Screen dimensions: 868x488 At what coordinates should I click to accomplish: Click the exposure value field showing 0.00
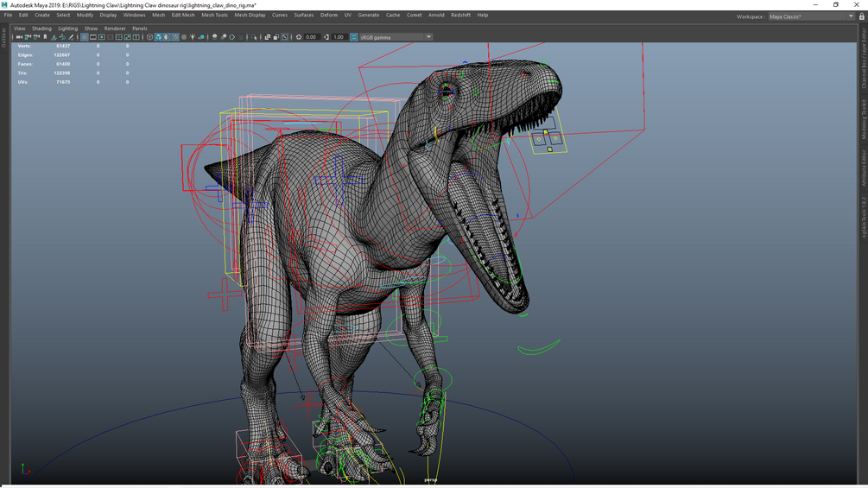[312, 37]
